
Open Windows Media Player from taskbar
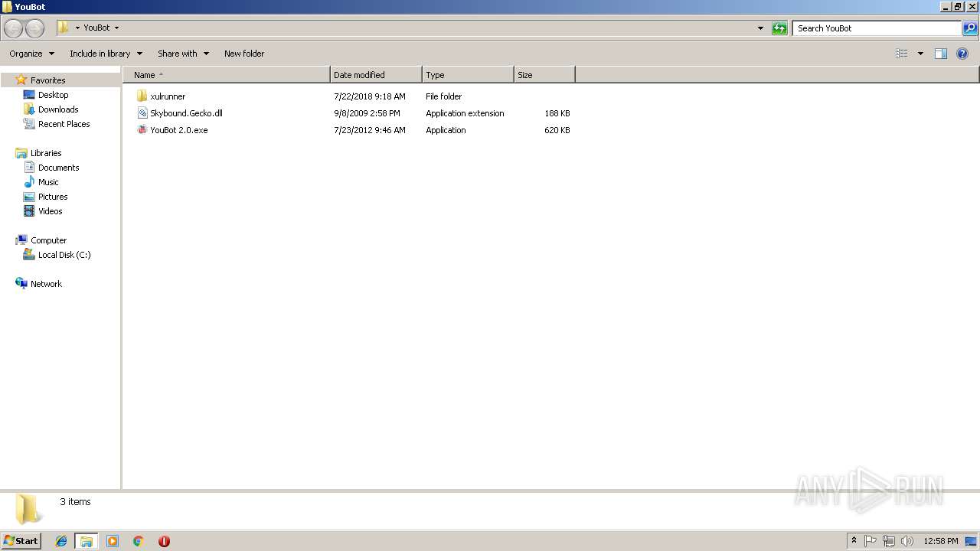click(x=113, y=541)
